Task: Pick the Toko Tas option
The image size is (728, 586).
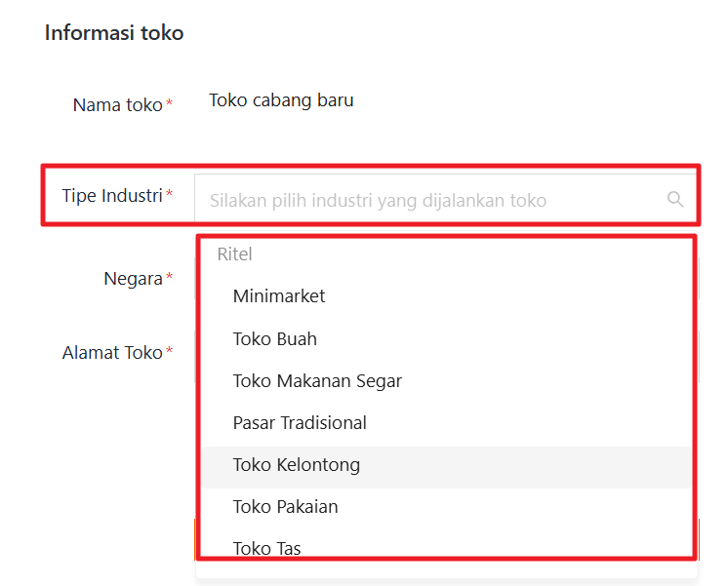Action: [x=267, y=548]
